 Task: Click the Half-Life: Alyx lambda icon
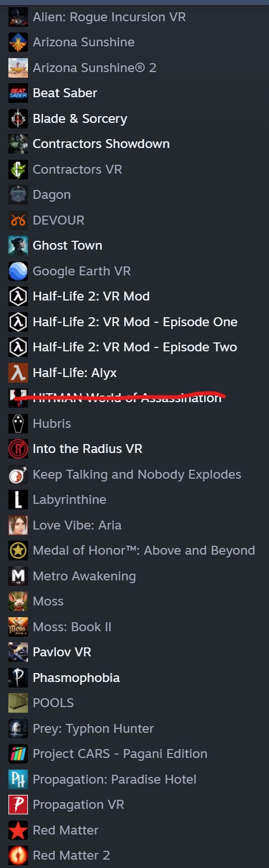point(18,373)
